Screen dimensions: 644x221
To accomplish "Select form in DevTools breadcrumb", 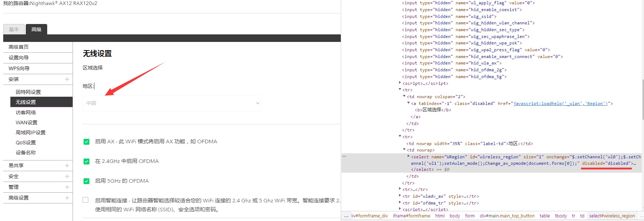I will tap(470, 216).
